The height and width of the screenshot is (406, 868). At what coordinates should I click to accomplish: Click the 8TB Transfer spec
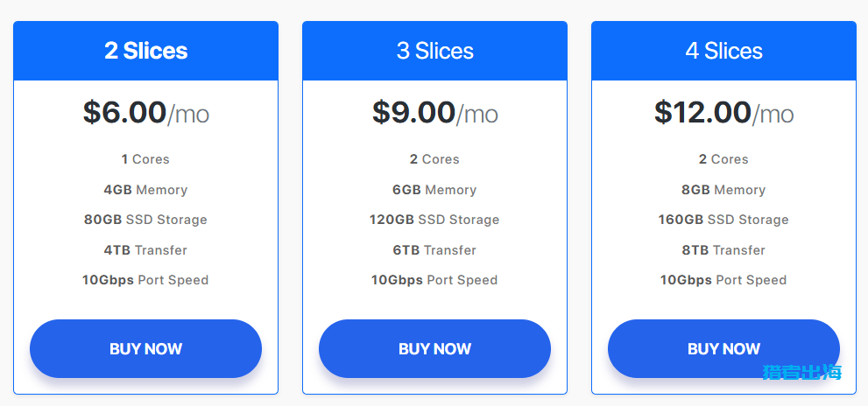[x=723, y=250]
